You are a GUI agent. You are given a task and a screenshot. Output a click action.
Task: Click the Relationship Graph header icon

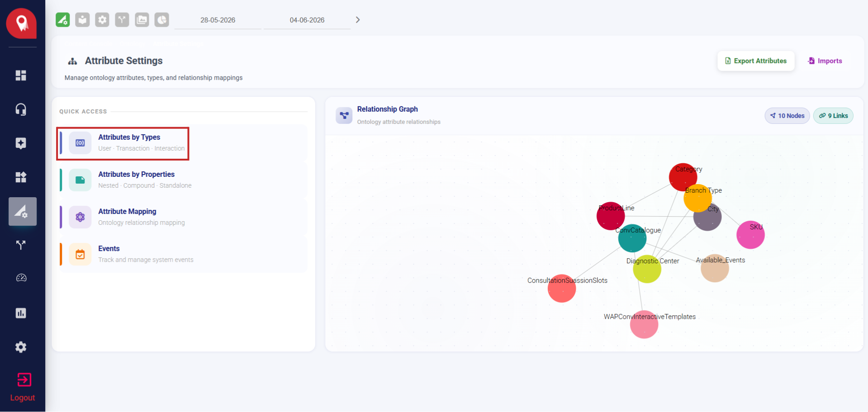(x=344, y=115)
